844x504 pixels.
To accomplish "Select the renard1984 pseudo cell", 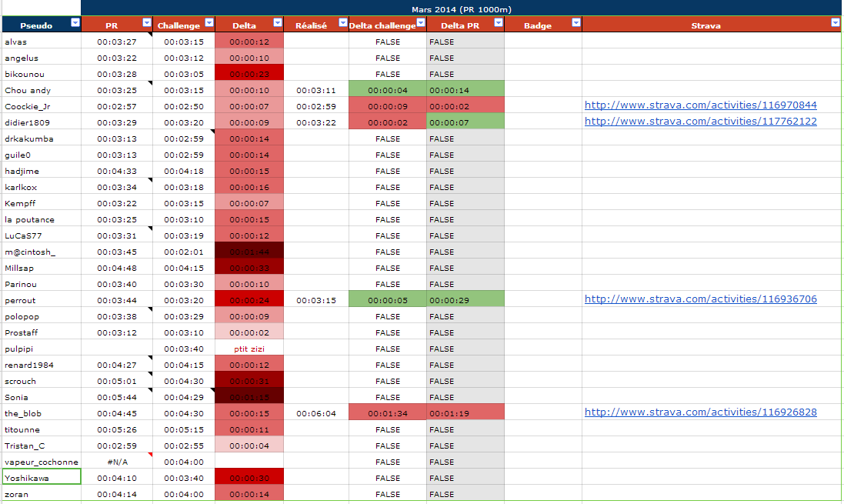I will [x=42, y=365].
